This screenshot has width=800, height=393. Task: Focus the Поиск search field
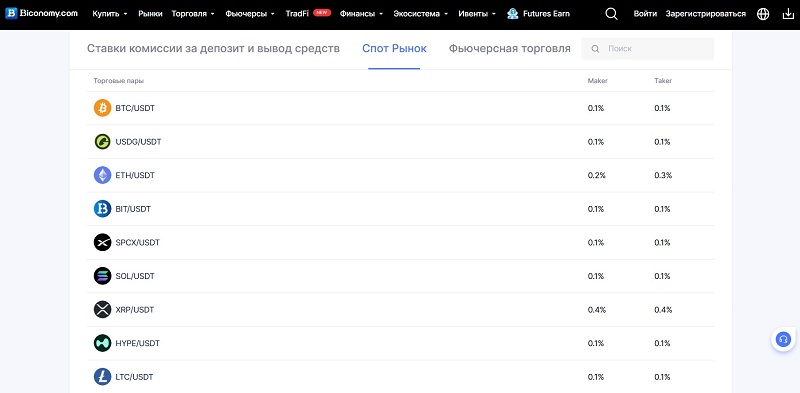[648, 49]
